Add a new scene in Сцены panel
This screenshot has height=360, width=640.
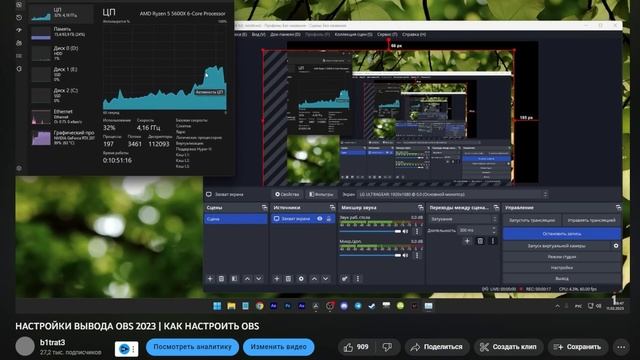(210, 279)
